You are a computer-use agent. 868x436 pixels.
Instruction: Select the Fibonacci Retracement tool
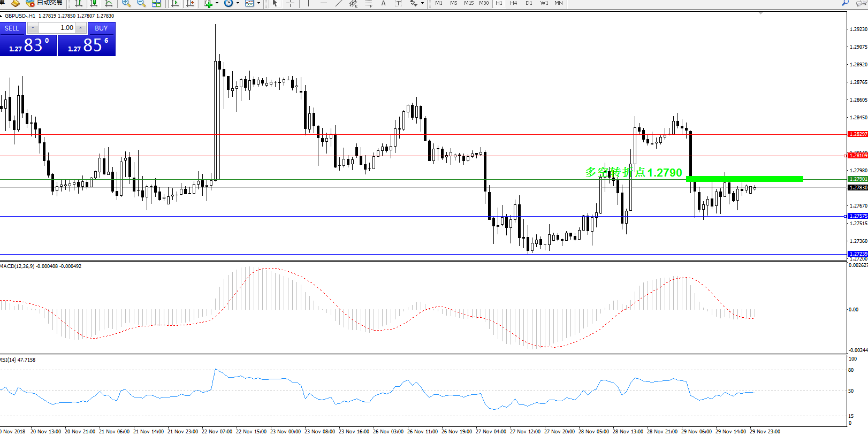point(368,3)
